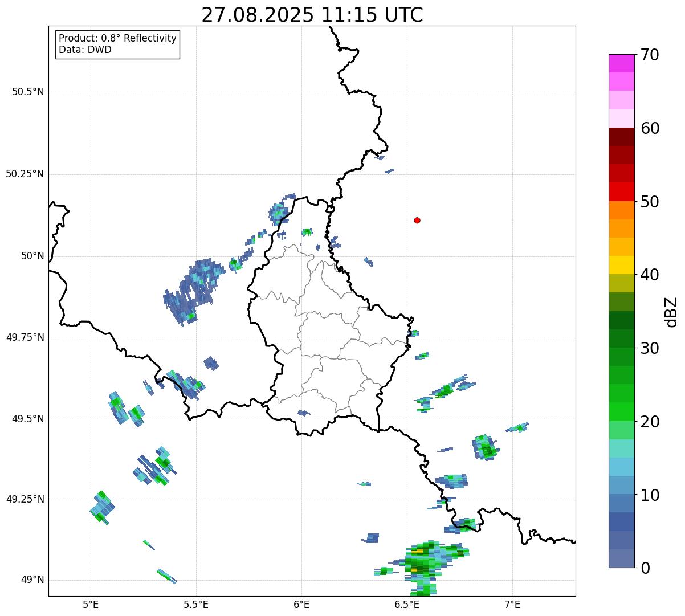This screenshot has width=685, height=616.
Task: Click the longitude label 5°E
Action: [91, 604]
